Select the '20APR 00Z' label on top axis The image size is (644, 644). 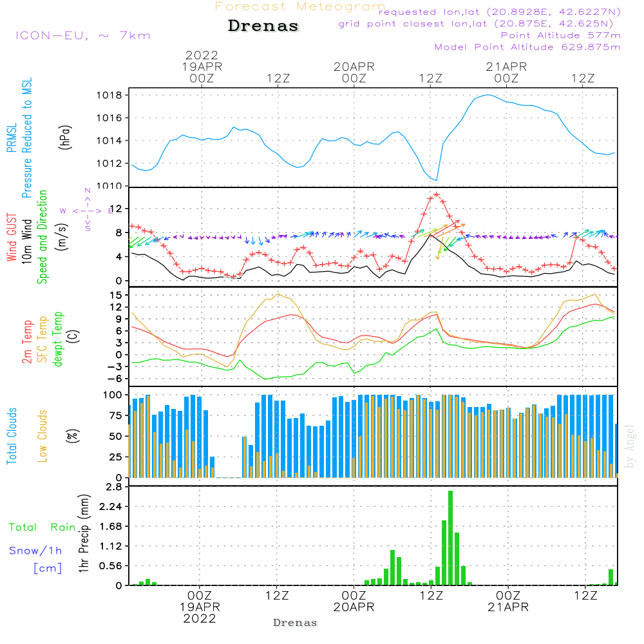[354, 72]
